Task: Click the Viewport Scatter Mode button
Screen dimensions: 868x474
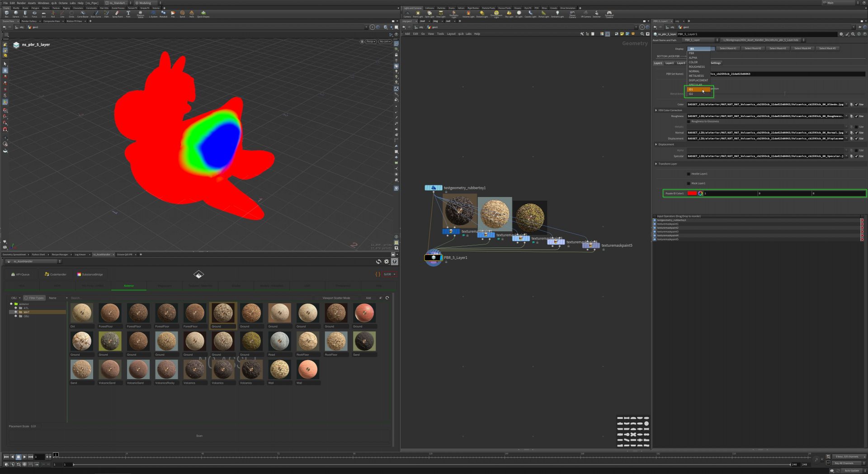Action: [336, 298]
